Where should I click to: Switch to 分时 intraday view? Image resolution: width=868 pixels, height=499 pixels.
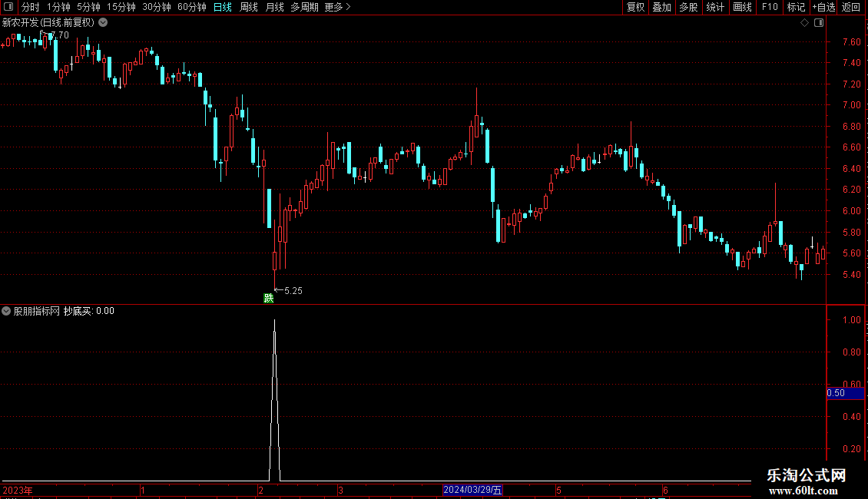point(31,7)
